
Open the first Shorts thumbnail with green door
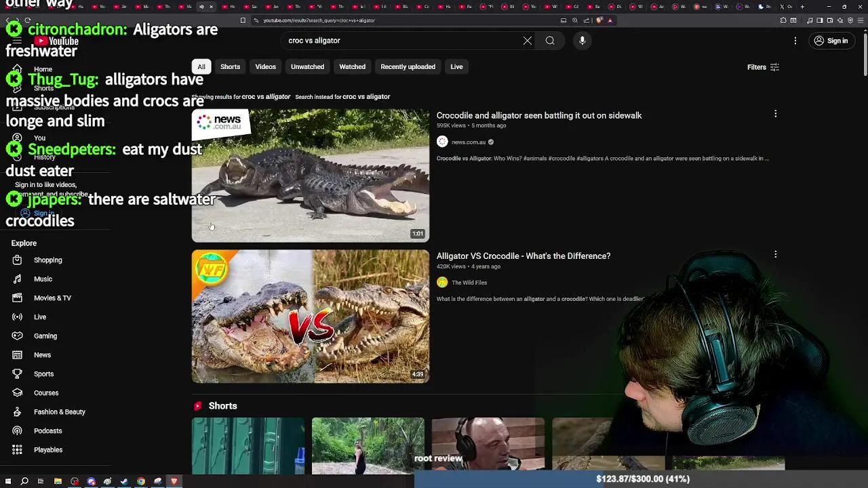pyautogui.click(x=248, y=446)
